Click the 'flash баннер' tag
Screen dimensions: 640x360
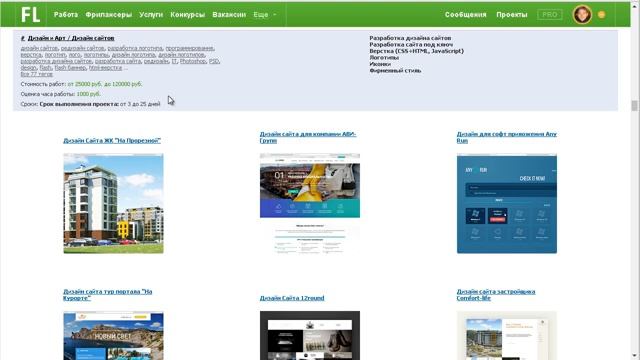(x=70, y=68)
